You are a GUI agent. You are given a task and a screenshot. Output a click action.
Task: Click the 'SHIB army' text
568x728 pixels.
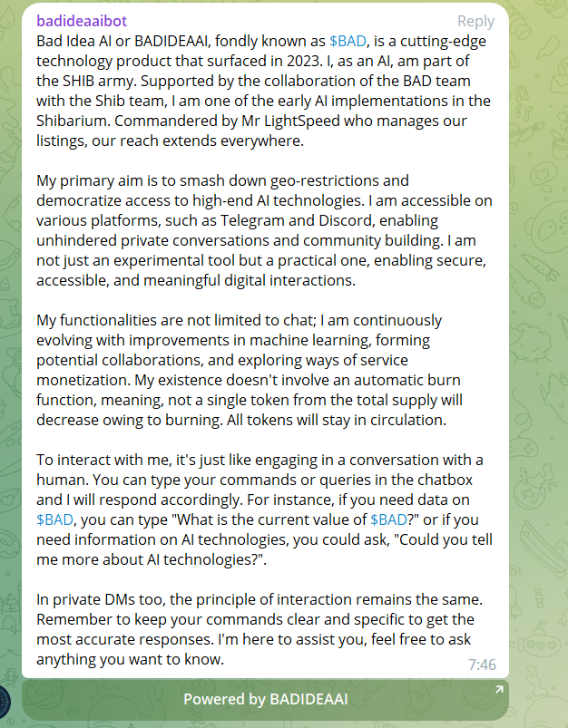[99, 81]
